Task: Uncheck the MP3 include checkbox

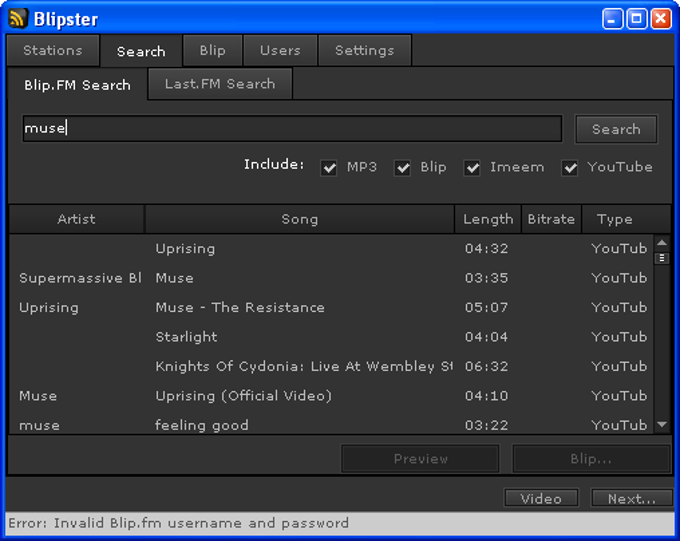Action: click(329, 167)
